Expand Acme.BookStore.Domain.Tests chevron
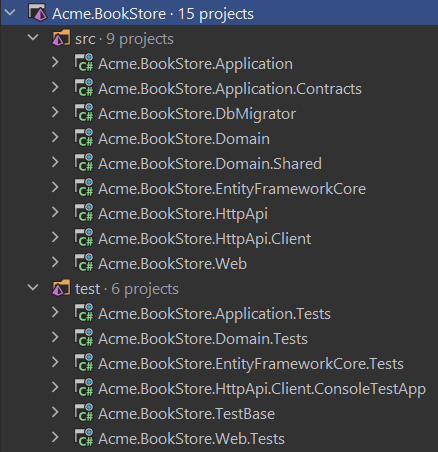The image size is (438, 452). coord(55,338)
